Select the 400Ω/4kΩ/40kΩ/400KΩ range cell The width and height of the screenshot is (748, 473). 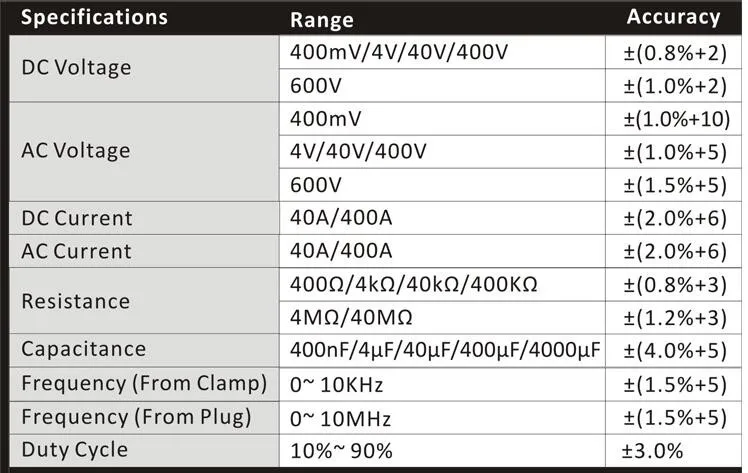[414, 284]
